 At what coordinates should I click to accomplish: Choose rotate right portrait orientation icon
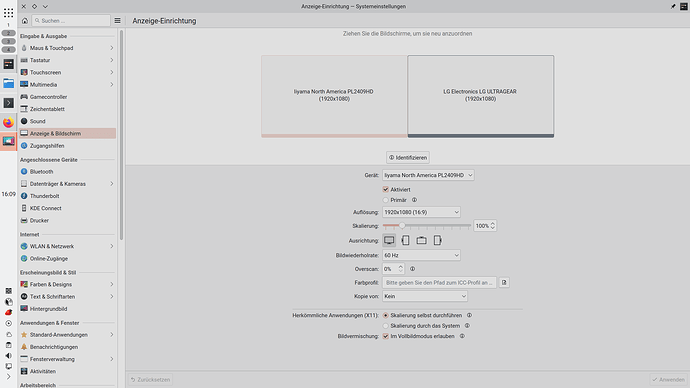(x=437, y=240)
